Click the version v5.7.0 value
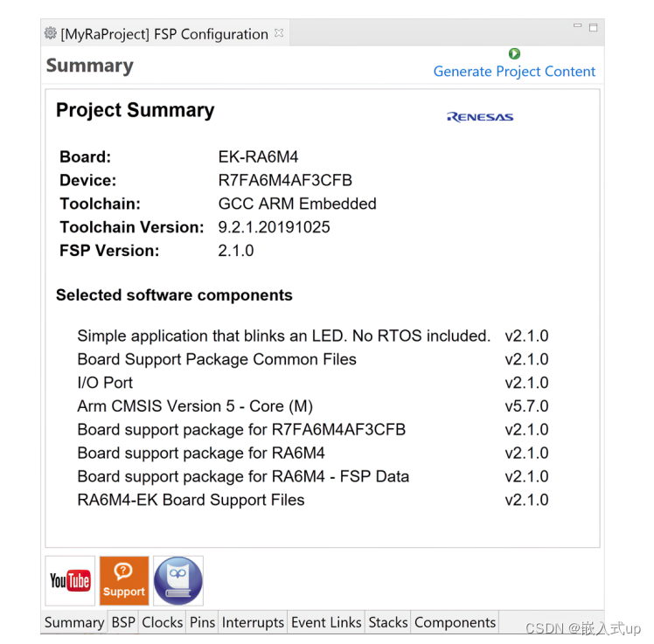This screenshot has width=654, height=644. point(527,406)
